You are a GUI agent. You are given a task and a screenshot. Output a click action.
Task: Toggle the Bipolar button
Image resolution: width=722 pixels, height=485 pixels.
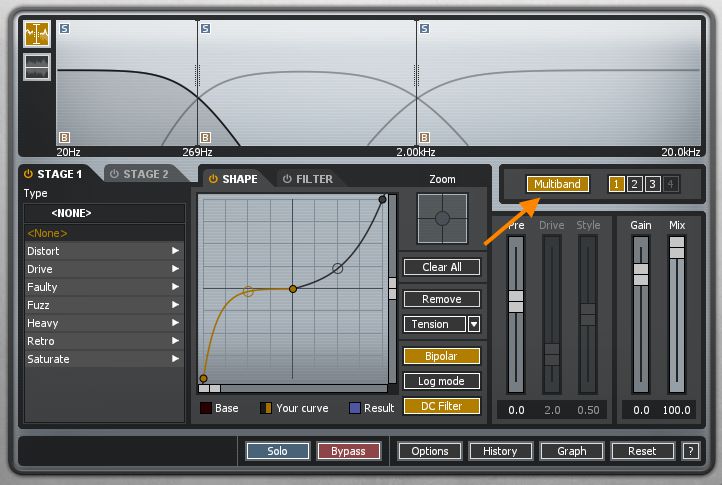coord(442,356)
